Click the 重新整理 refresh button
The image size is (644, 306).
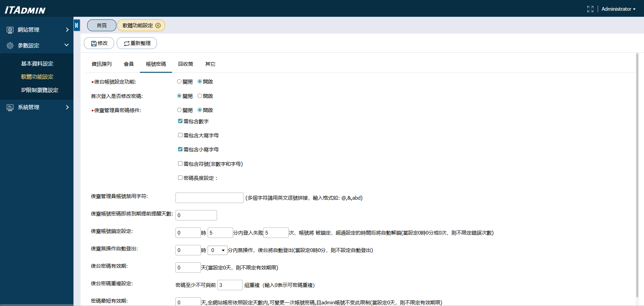pyautogui.click(x=137, y=43)
